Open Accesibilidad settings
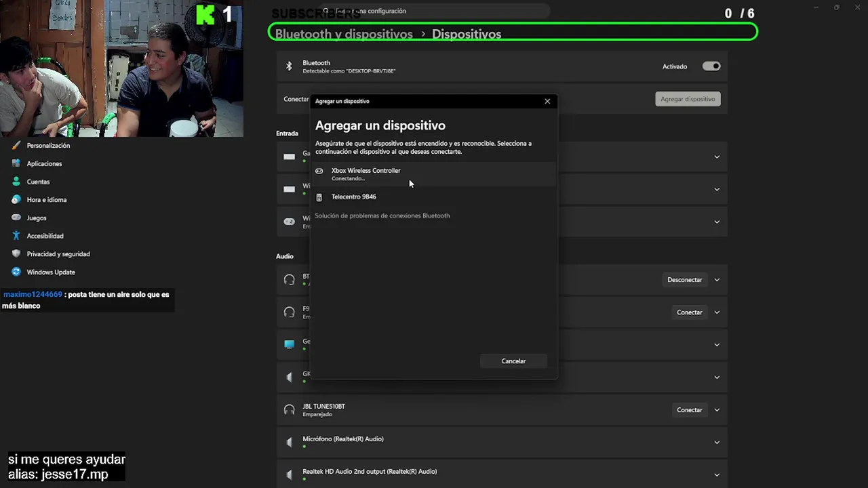The width and height of the screenshot is (868, 488). (x=45, y=236)
